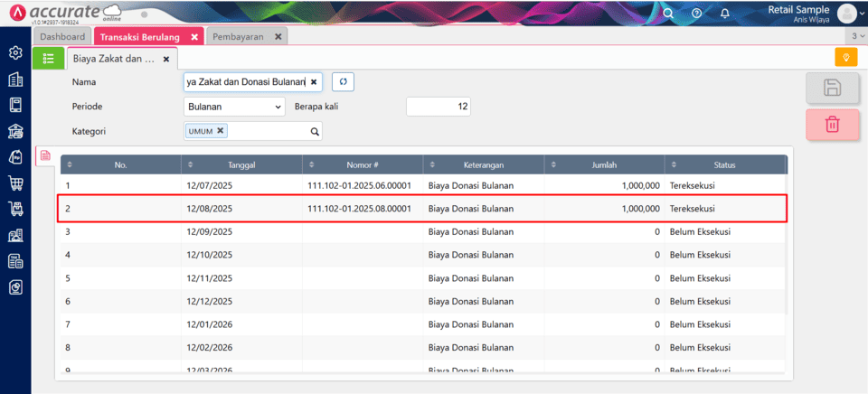Click the orange lightbulb hint icon

846,58
